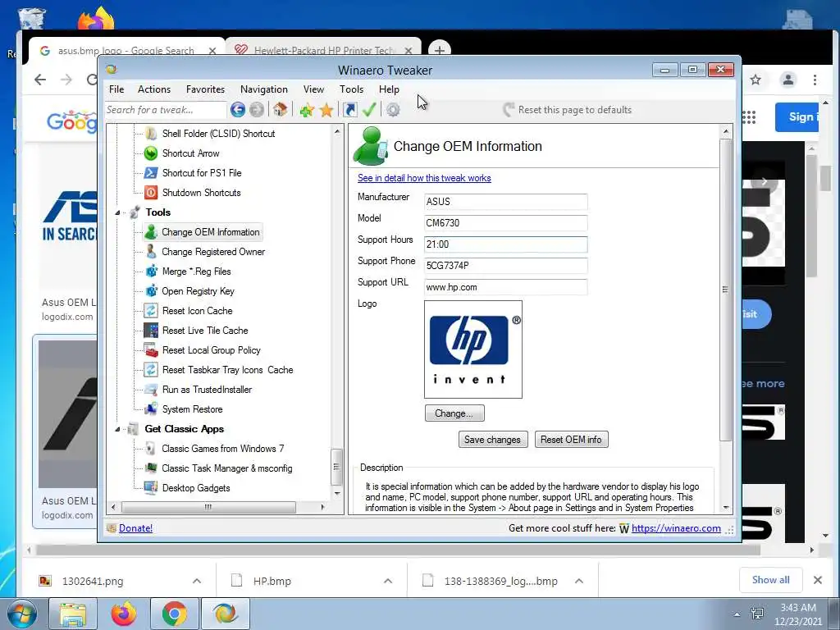Switch to the asus.bmp logo Google Search tab
The width and height of the screenshot is (840, 630).
pos(126,50)
